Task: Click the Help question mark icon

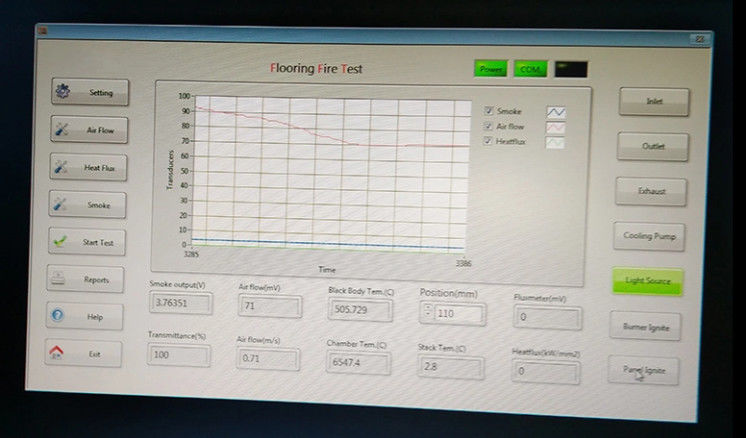Action: click(58, 316)
